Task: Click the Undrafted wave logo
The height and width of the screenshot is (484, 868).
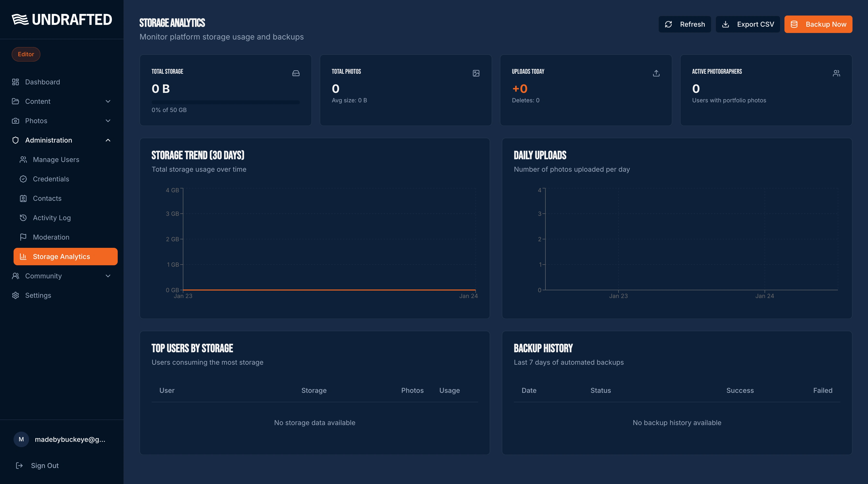Action: click(20, 20)
